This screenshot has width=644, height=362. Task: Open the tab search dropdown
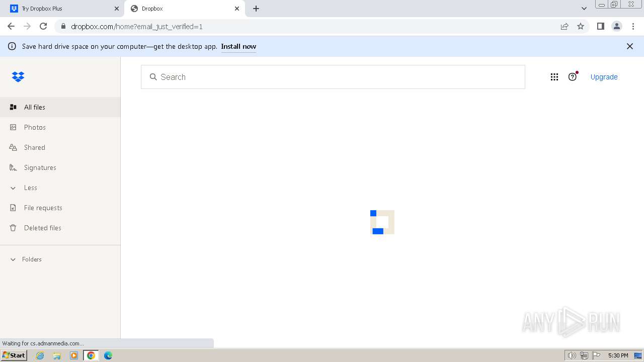(x=584, y=9)
